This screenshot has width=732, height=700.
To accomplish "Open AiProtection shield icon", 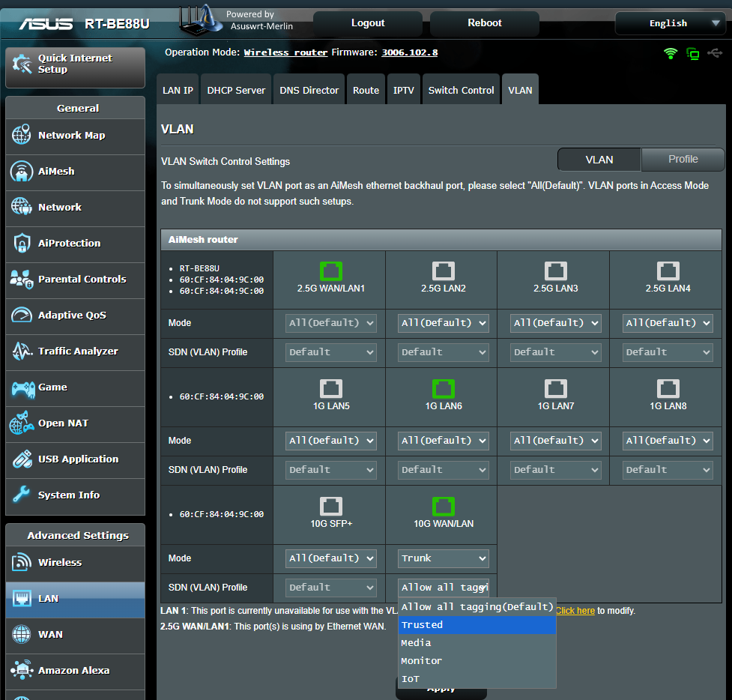I will 22,243.
